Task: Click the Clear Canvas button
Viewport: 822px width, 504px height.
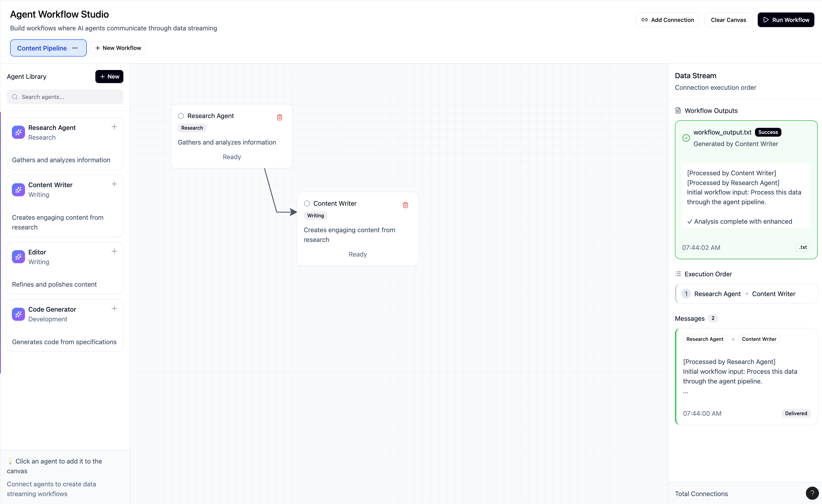Action: 728,20
